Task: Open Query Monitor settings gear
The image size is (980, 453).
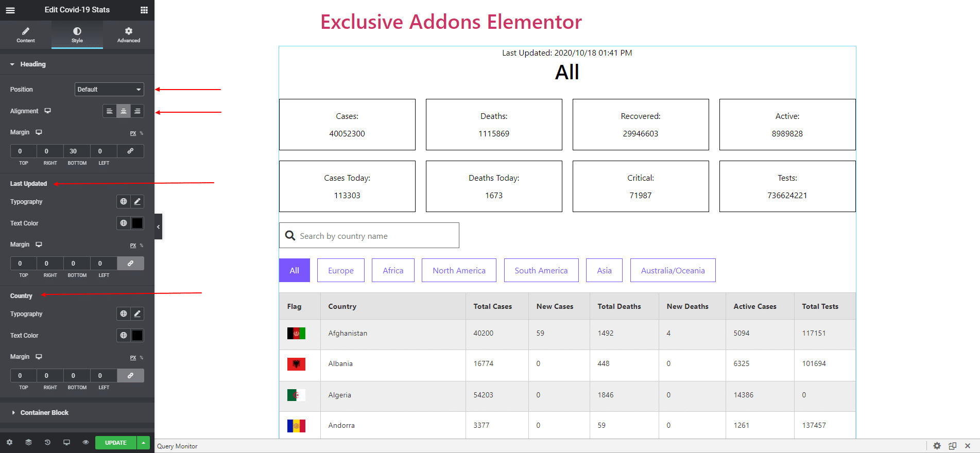Action: pos(937,446)
